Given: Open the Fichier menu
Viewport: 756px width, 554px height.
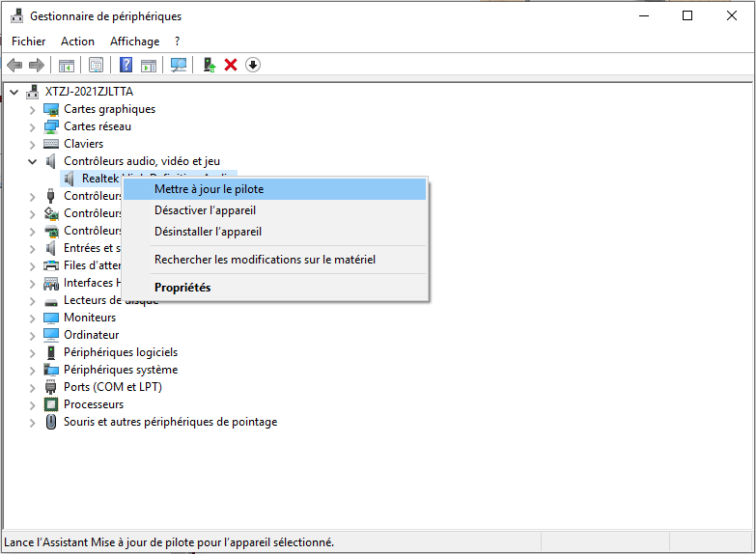Looking at the screenshot, I should coord(28,42).
